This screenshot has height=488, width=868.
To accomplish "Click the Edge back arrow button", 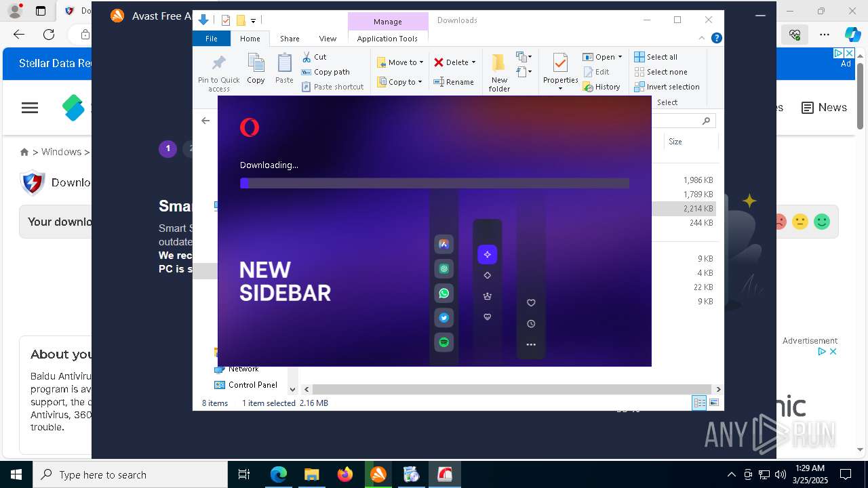I will point(19,34).
